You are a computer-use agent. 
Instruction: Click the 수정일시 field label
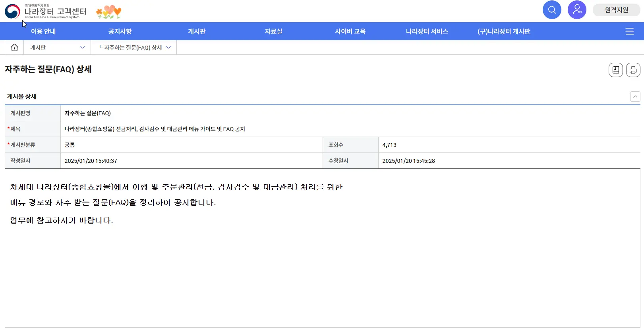(338, 161)
